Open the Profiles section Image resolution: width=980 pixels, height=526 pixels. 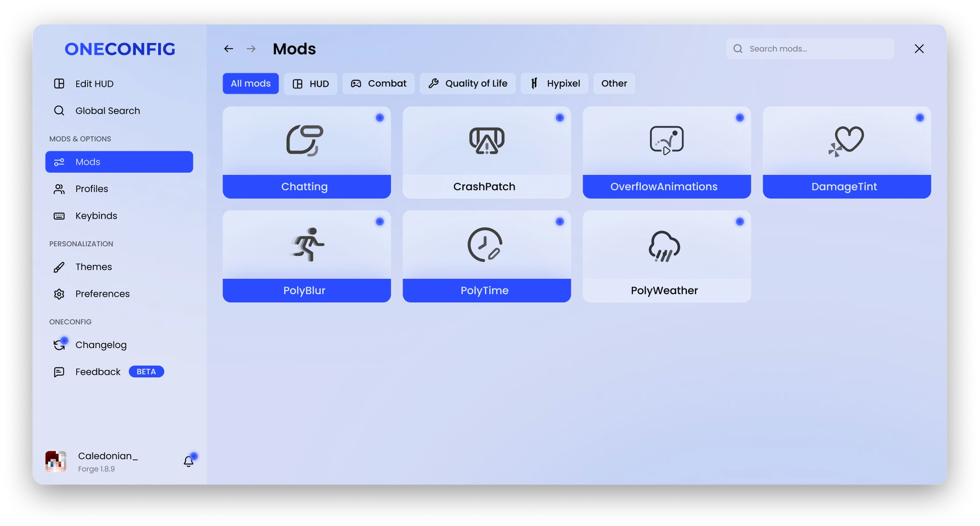point(119,189)
